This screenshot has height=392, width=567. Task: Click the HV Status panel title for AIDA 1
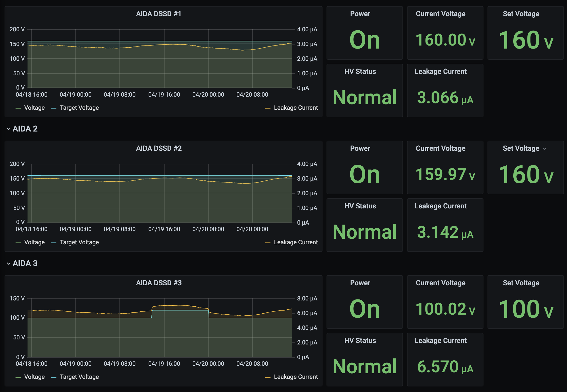tap(360, 72)
